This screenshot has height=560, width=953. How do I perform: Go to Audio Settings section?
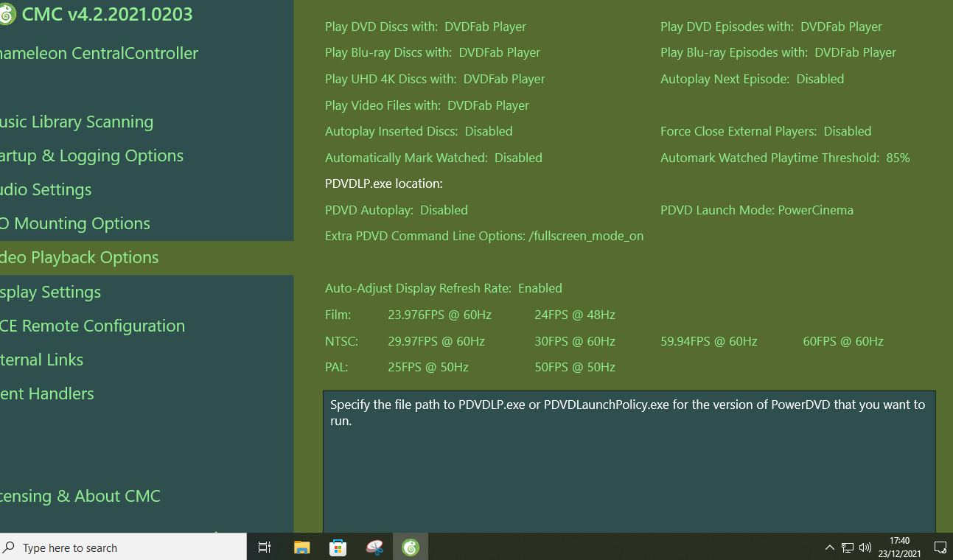[46, 189]
